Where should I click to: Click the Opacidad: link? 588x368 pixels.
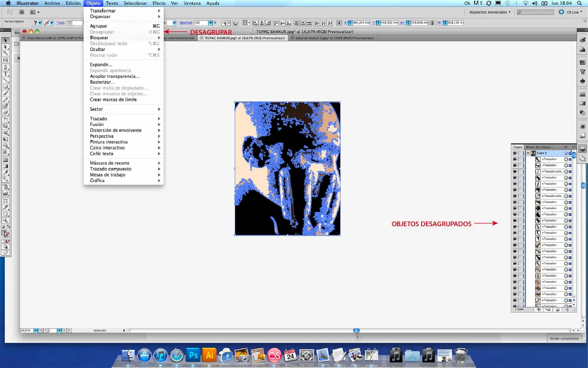186,23
